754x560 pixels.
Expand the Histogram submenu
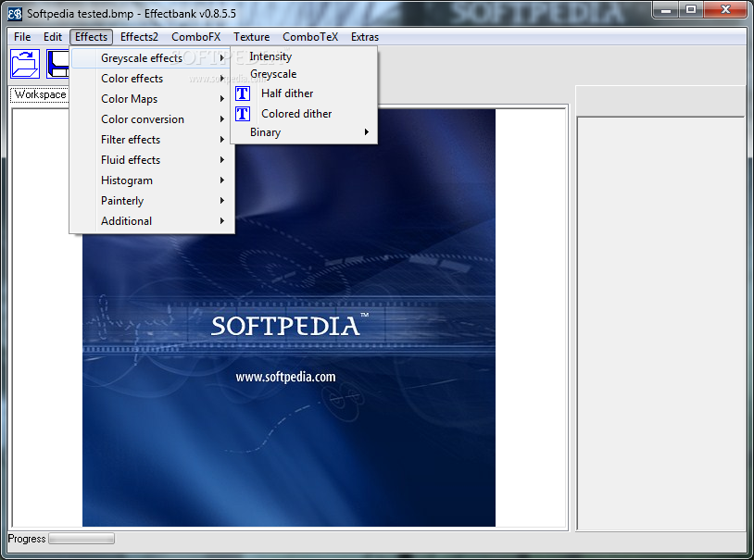152,180
